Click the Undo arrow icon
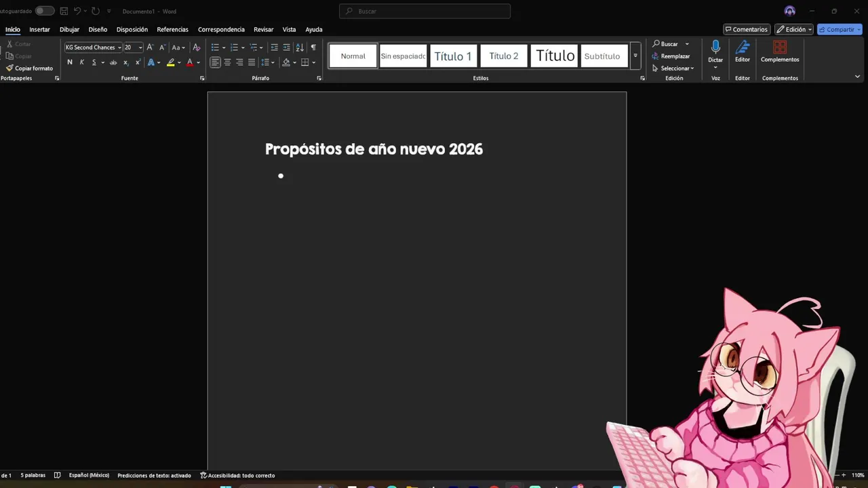Image resolution: width=868 pixels, height=488 pixels. pyautogui.click(x=77, y=11)
